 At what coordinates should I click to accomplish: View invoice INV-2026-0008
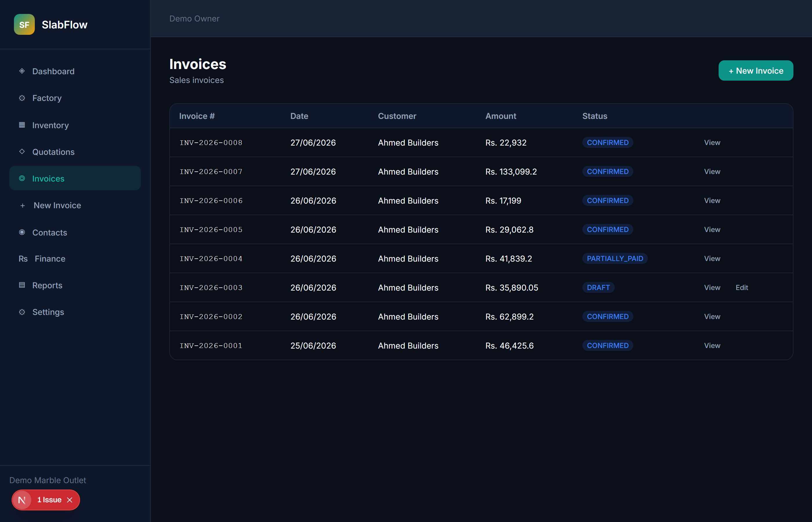click(712, 142)
